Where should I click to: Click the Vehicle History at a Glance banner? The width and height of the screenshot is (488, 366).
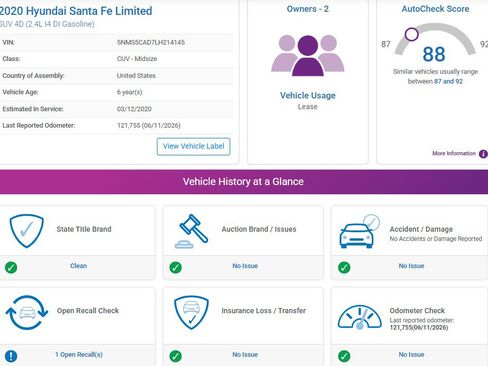point(244,182)
